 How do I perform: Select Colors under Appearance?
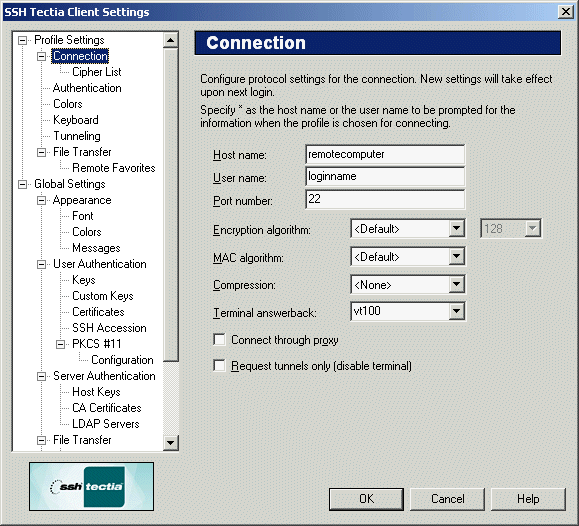87,232
